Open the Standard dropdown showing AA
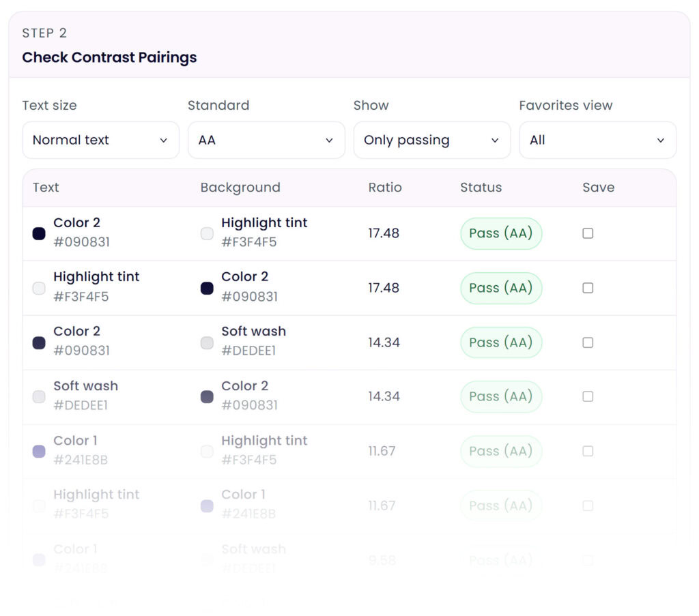The width and height of the screenshot is (699, 616). point(266,140)
